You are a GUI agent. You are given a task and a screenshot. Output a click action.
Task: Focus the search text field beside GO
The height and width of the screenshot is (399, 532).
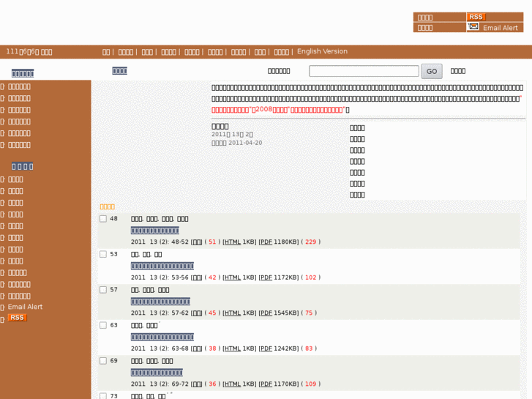364,71
